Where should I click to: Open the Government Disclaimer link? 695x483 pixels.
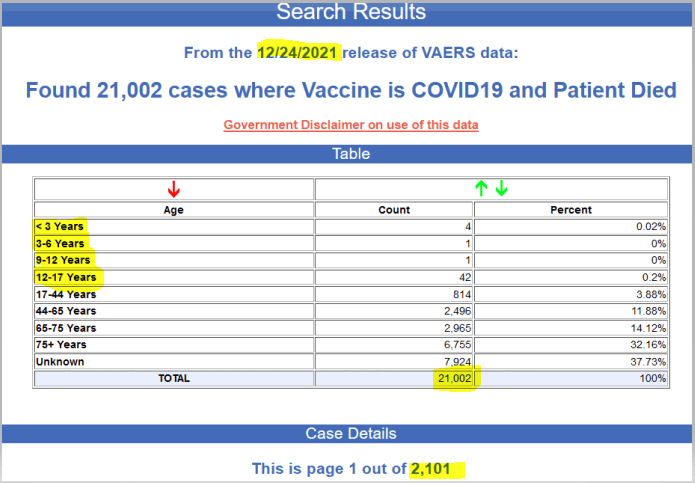click(x=350, y=125)
